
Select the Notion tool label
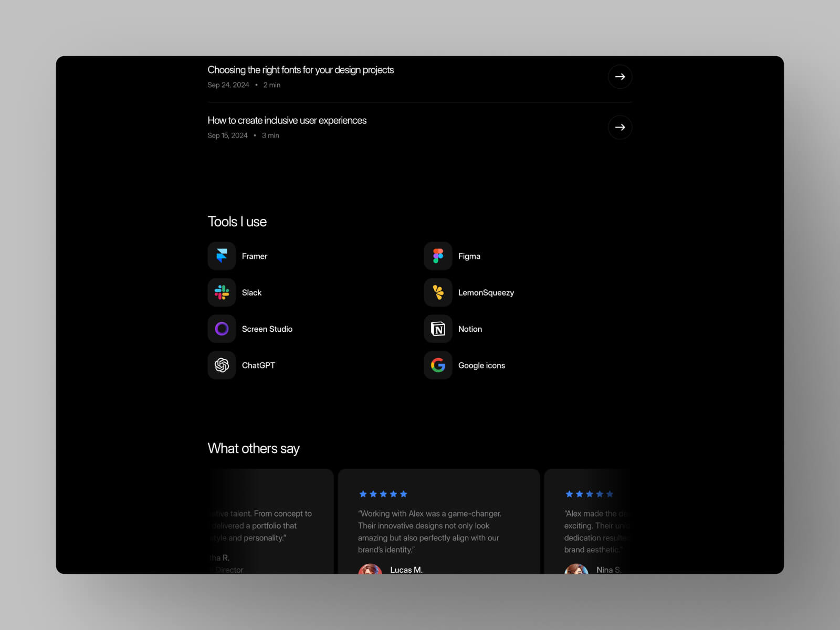[x=470, y=329]
